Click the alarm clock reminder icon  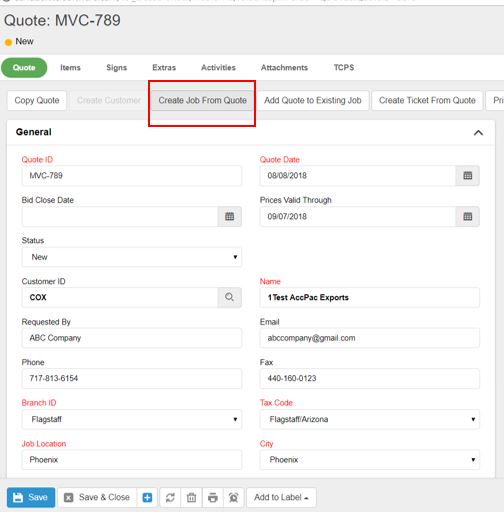(x=234, y=497)
